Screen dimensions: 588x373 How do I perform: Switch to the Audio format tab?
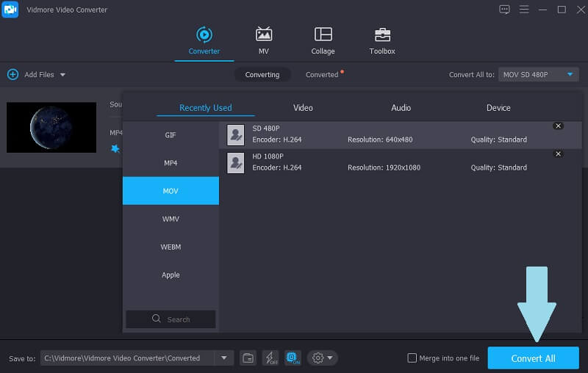coord(401,108)
